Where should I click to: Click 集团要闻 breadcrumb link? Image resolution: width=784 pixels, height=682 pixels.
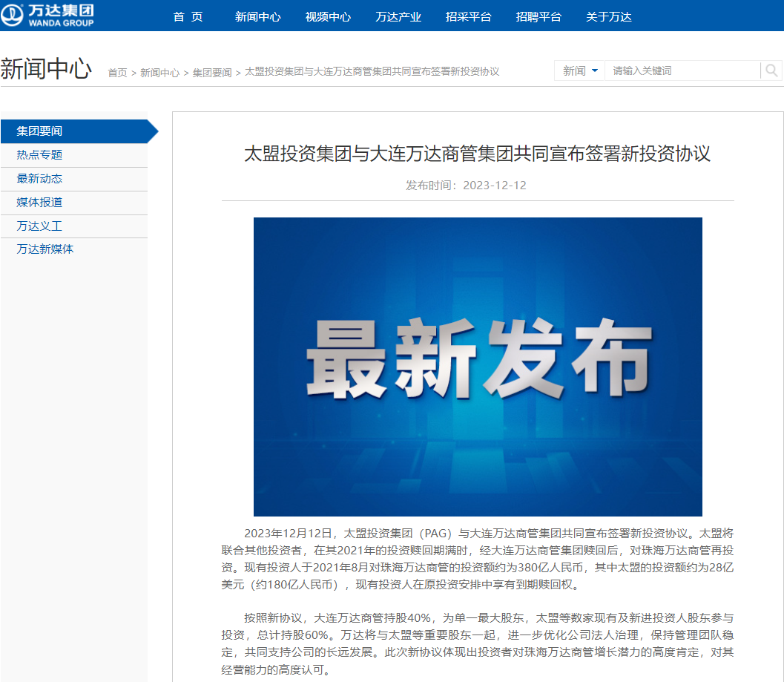pos(212,73)
